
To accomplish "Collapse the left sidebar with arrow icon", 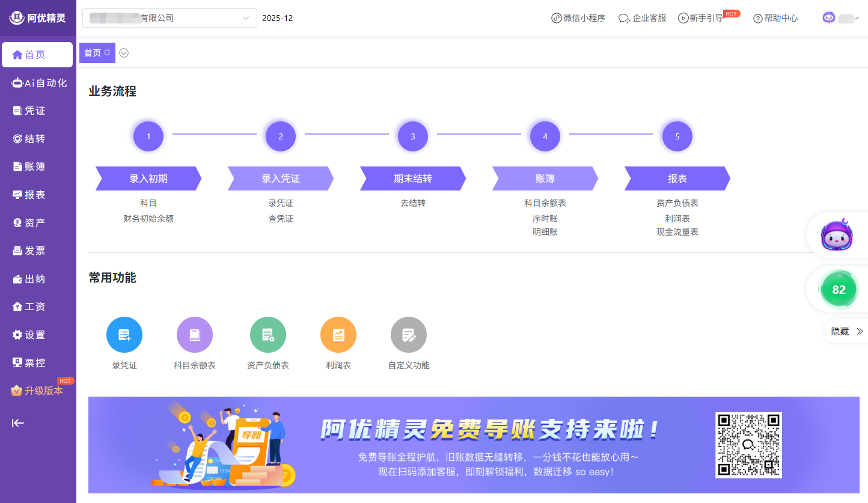I will click(18, 423).
